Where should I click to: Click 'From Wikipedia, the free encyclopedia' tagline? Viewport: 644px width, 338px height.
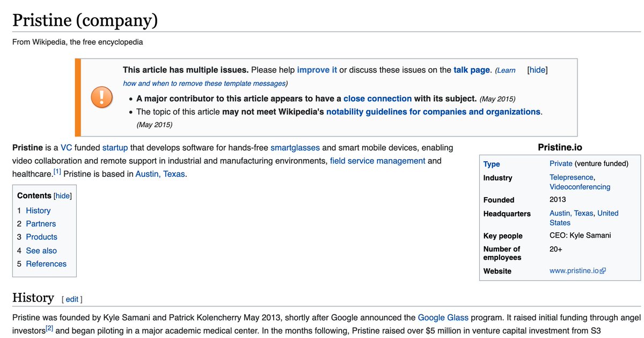77,41
